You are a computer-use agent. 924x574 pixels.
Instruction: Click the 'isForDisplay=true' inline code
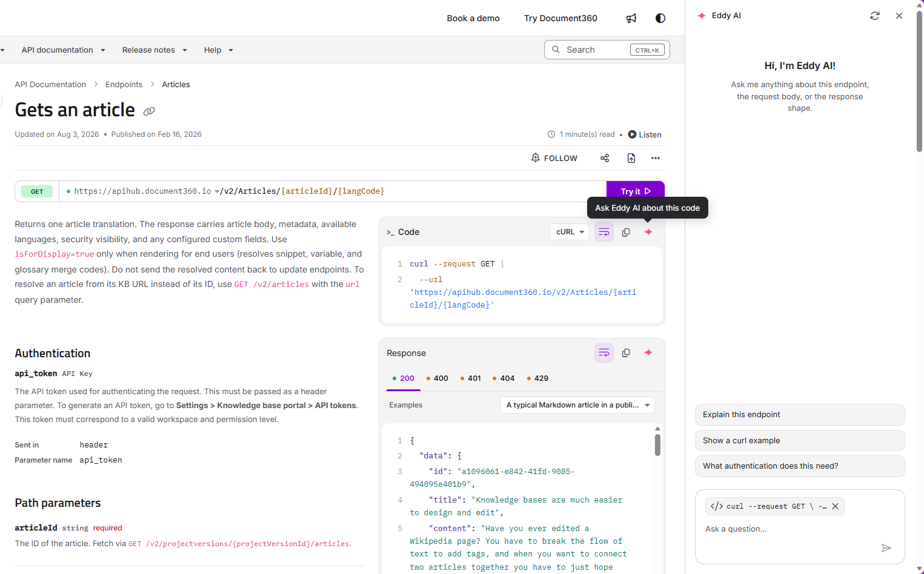click(55, 254)
